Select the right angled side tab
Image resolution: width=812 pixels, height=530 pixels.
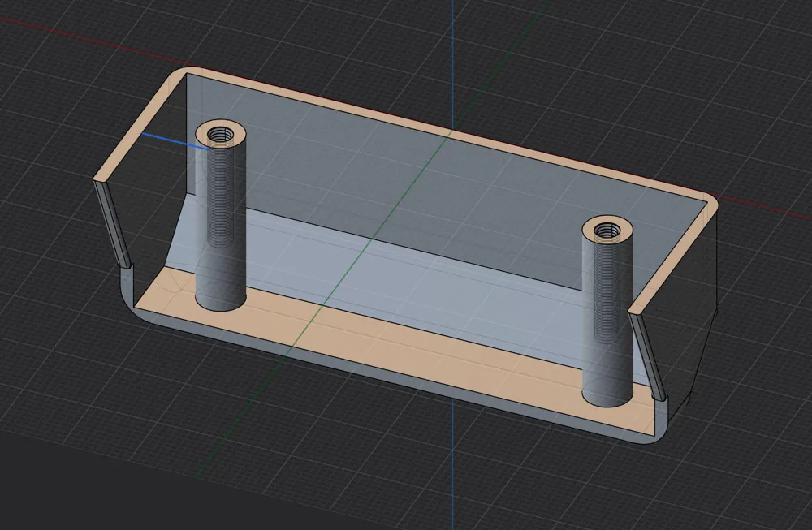coord(647,356)
